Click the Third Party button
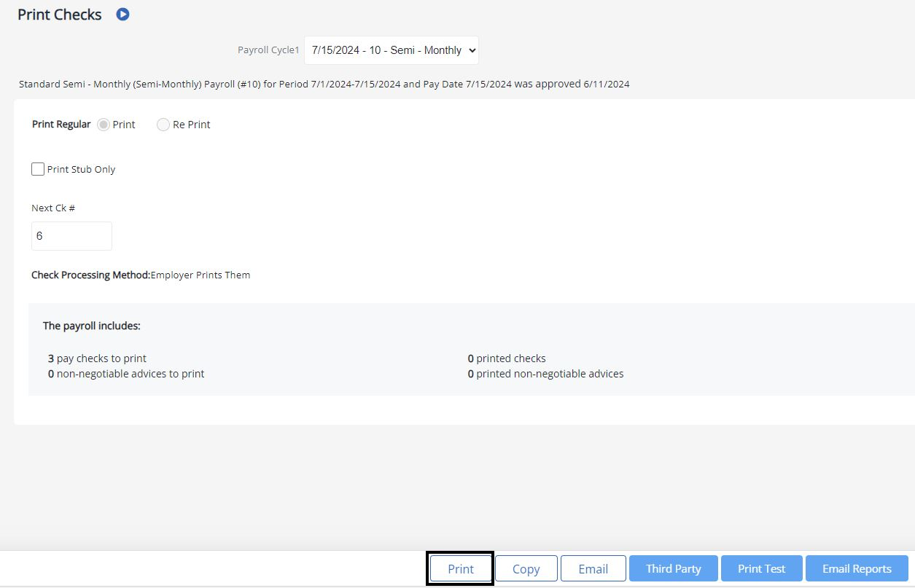 [672, 568]
